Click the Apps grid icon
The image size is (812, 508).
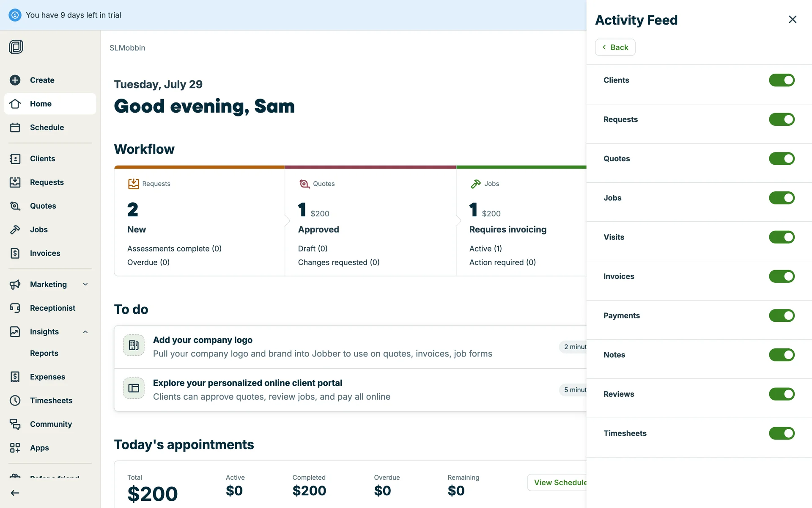15,447
